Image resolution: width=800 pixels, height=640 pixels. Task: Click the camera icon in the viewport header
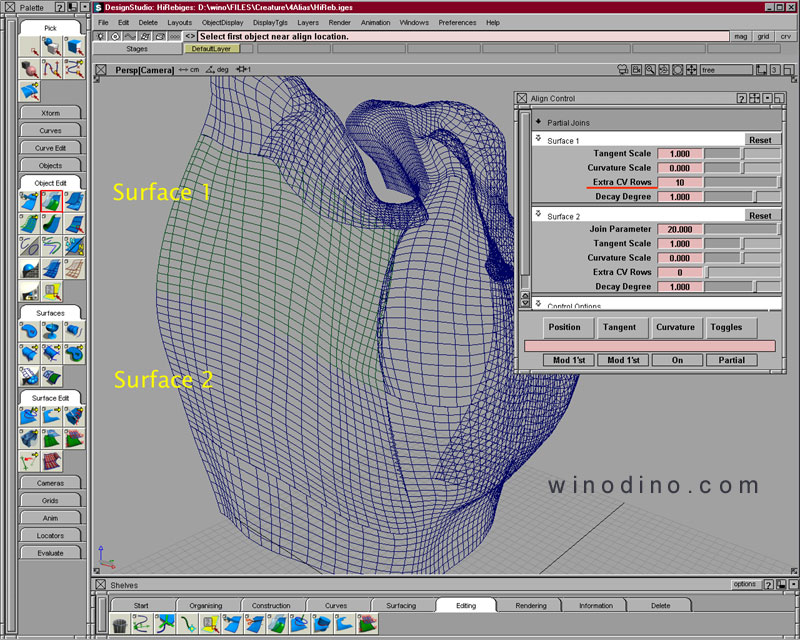(622, 70)
